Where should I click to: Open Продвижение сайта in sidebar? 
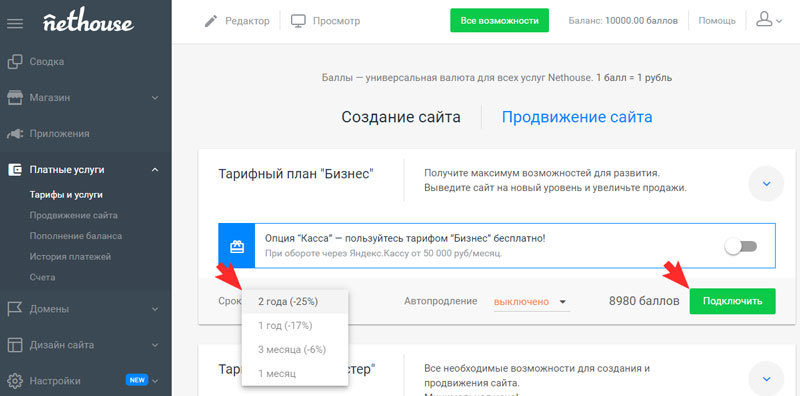[73, 215]
